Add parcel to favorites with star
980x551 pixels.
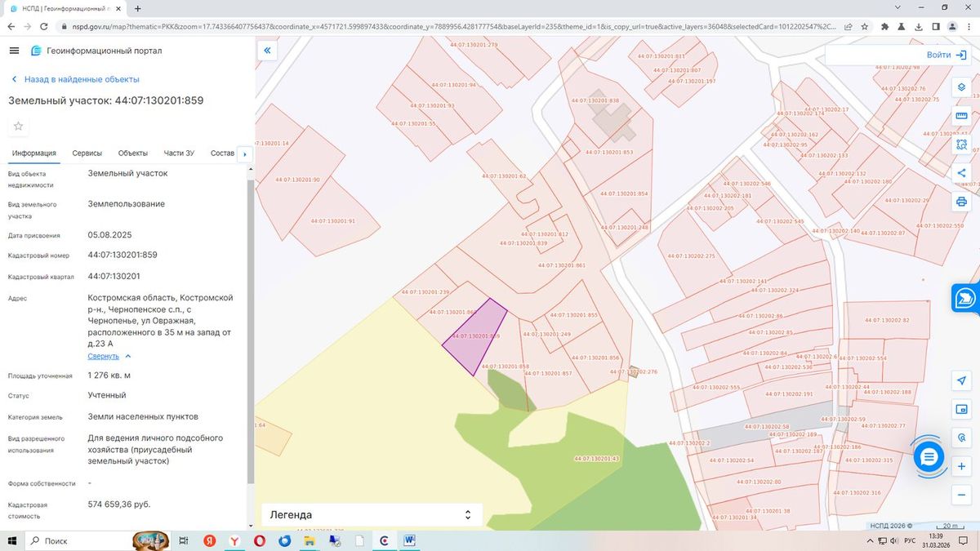[19, 126]
